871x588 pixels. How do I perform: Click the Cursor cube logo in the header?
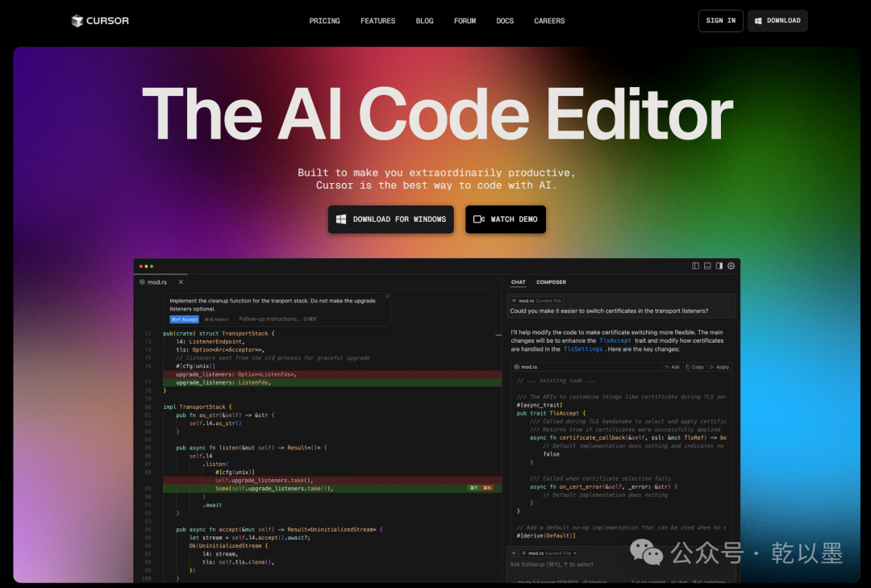click(77, 20)
